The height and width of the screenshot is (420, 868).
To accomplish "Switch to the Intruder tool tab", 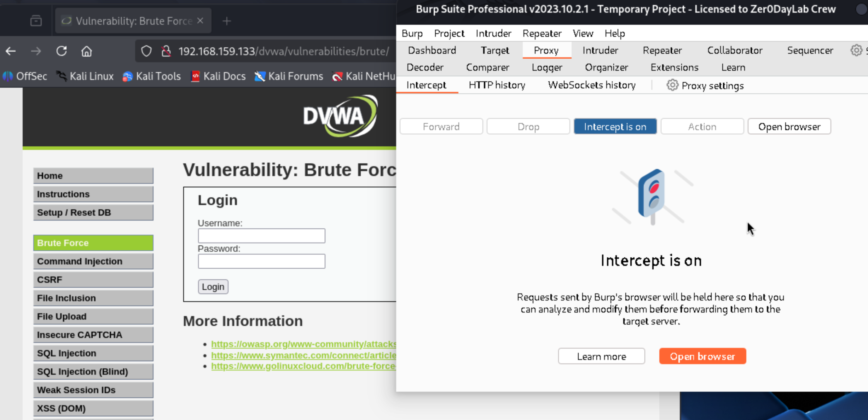I will [x=600, y=50].
